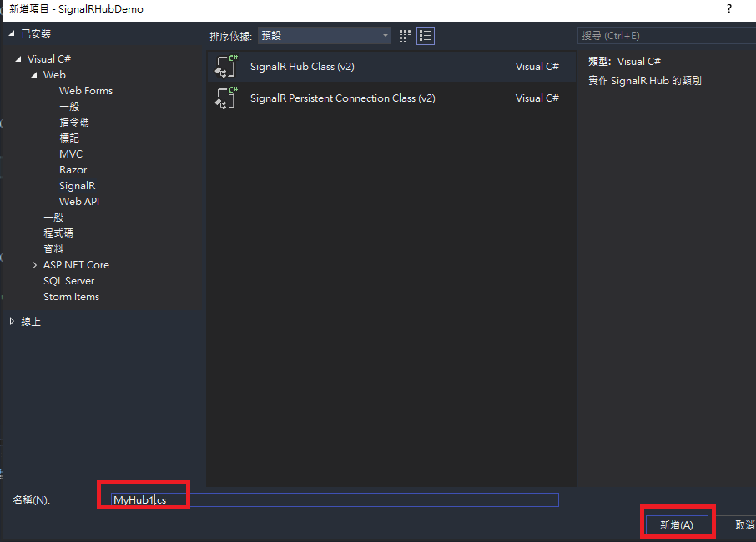Select 一般 under Web

click(69, 107)
